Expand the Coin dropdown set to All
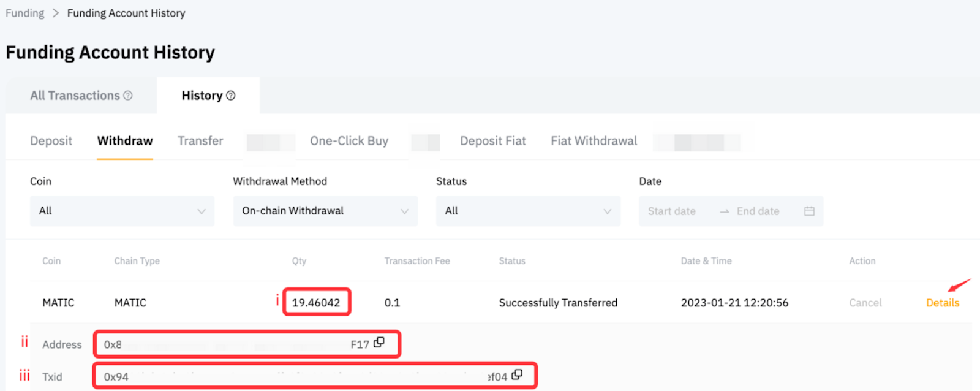Screen dimensions: 980x391 (123, 211)
